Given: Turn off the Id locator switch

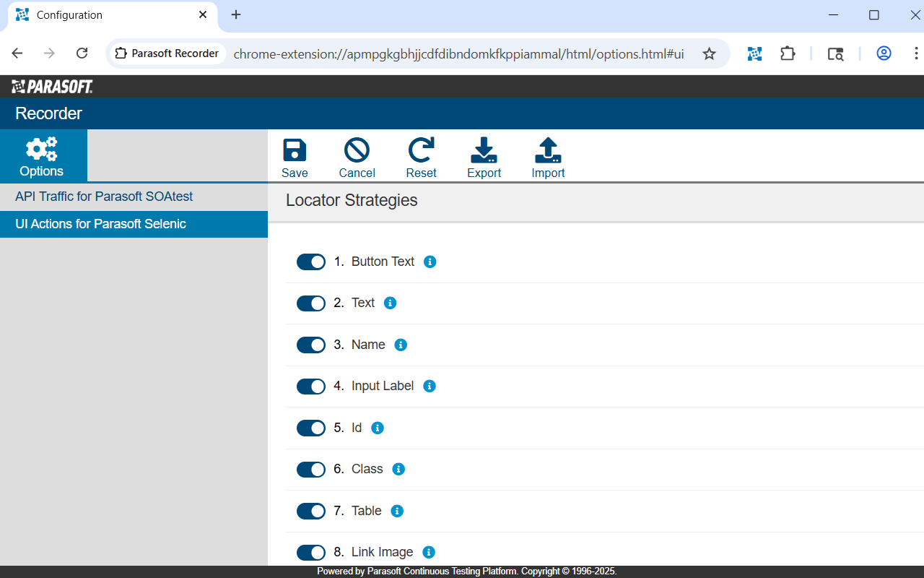Looking at the screenshot, I should tap(311, 428).
